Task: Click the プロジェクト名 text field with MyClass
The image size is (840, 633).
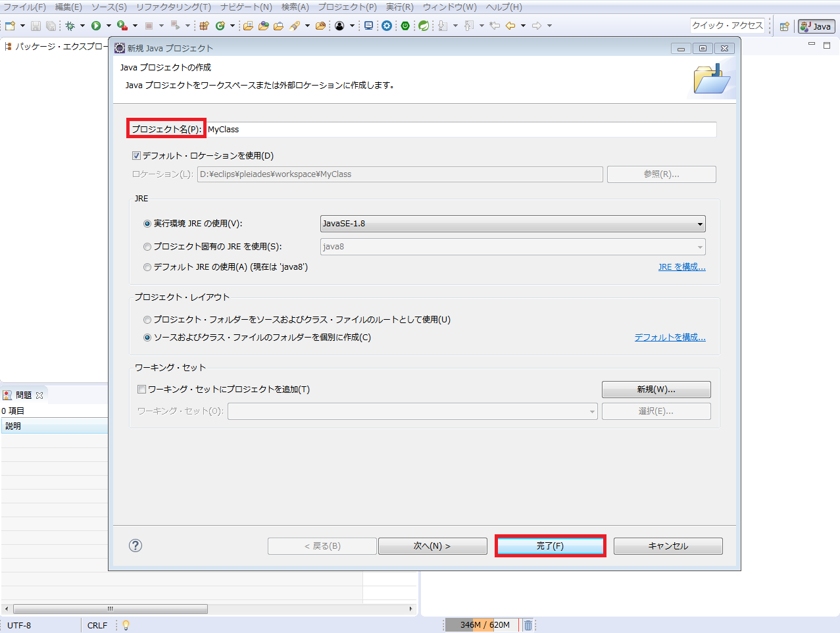Action: click(461, 130)
